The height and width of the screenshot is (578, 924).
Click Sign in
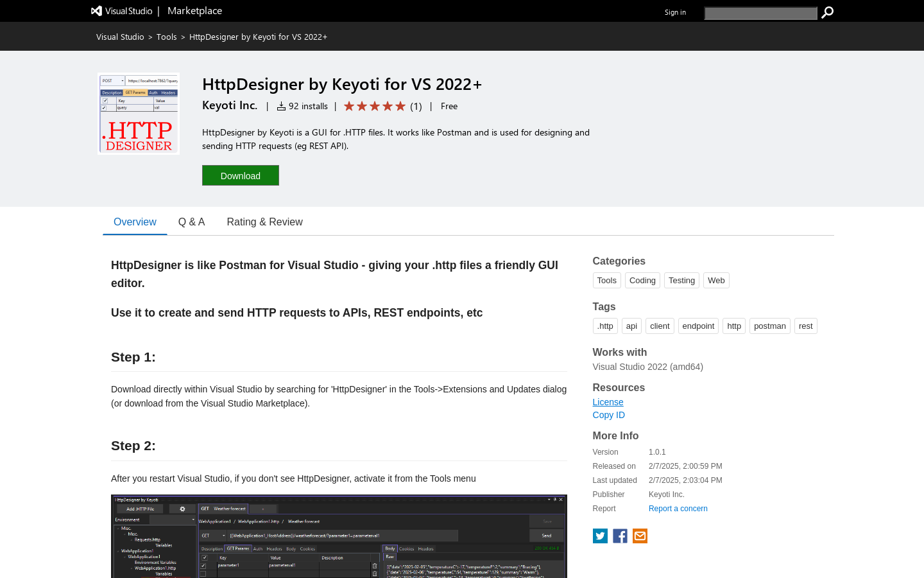coord(675,12)
